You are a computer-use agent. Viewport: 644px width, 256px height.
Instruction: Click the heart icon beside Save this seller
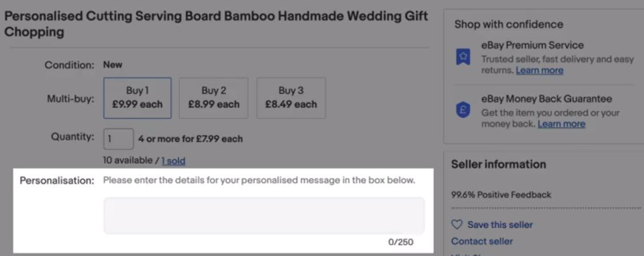[457, 225]
